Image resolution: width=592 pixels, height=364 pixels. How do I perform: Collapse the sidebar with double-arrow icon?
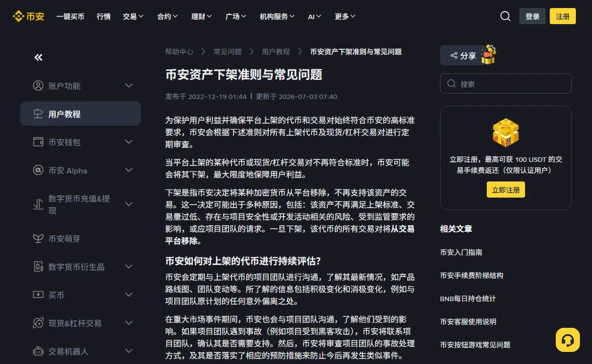(x=38, y=57)
